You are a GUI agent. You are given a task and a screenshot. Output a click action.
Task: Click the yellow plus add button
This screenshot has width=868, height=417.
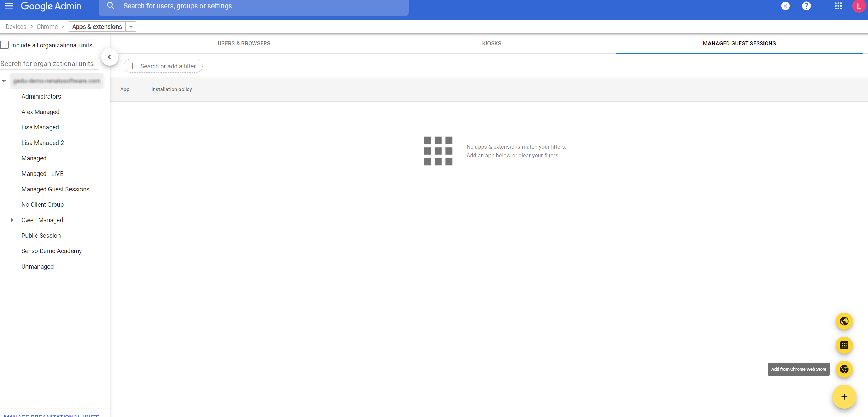pos(844,397)
